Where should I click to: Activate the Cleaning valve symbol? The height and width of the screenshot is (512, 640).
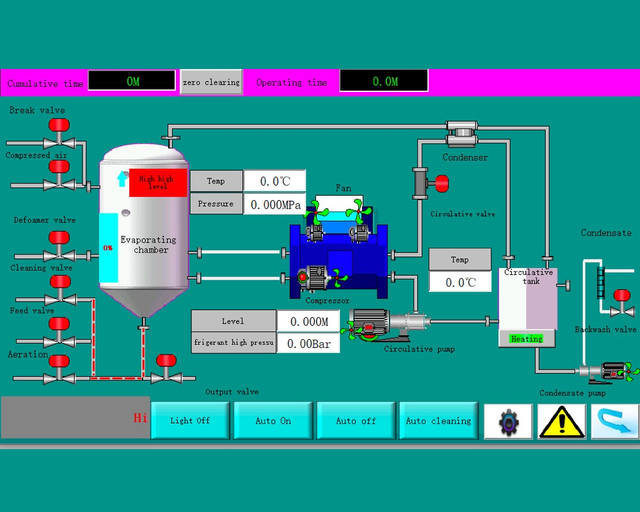point(60,291)
